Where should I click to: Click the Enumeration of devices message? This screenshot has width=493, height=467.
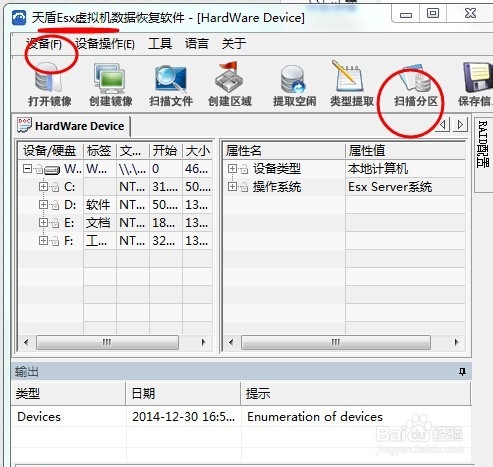(x=315, y=417)
